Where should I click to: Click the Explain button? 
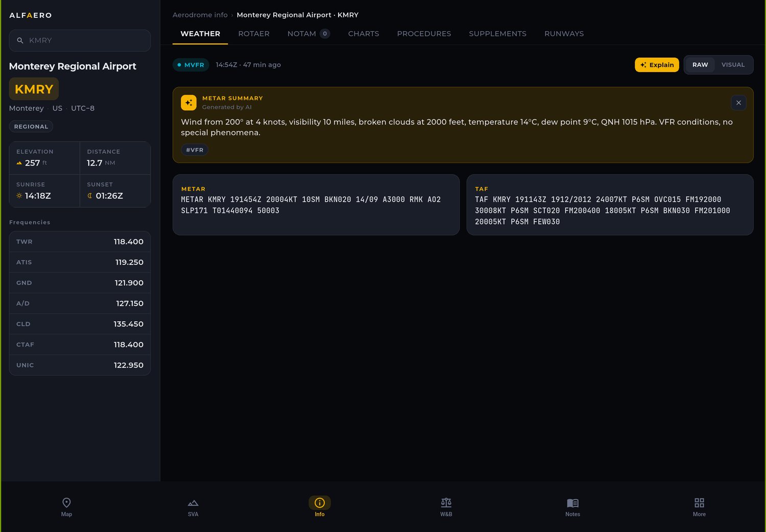(x=657, y=65)
